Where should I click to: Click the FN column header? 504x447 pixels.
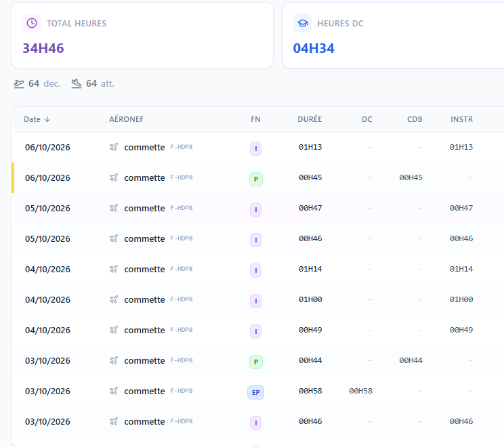pos(255,119)
